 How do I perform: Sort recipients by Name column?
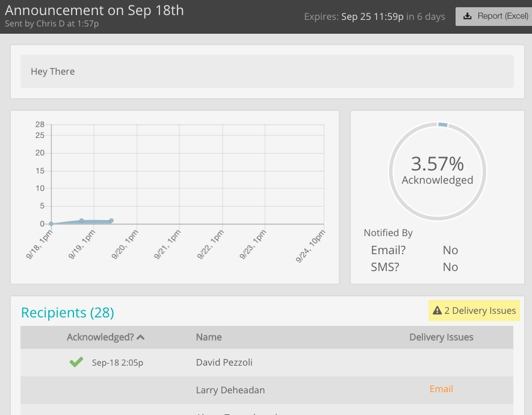coord(209,337)
